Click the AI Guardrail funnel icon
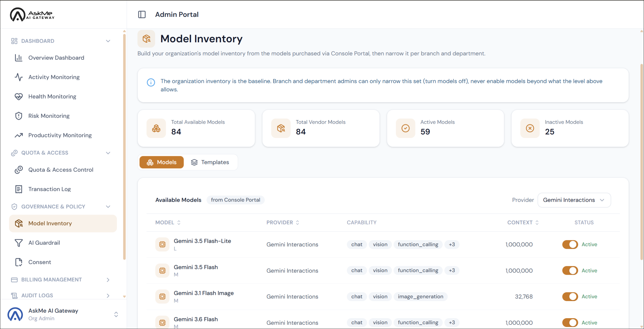Screen dimensions: 644x329 click(x=19, y=243)
